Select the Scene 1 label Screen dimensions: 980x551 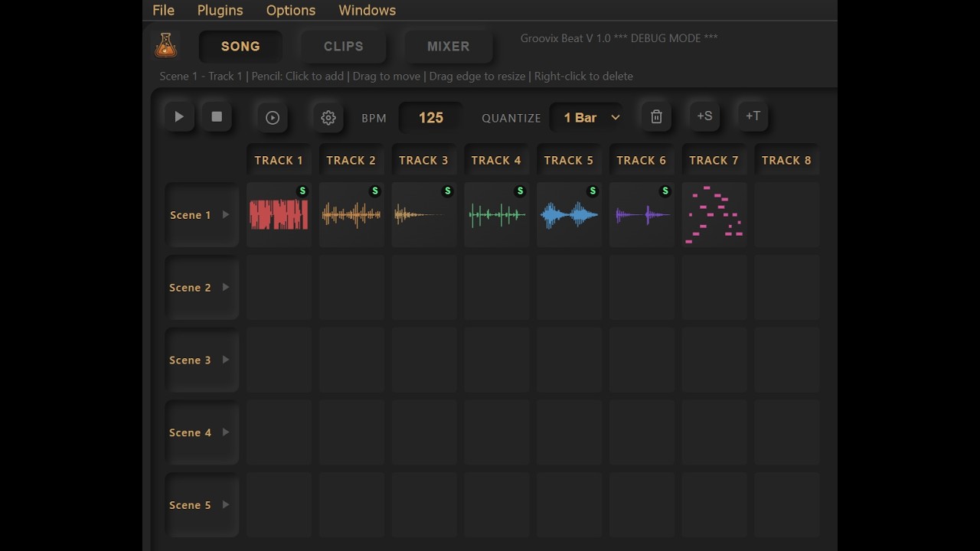point(191,215)
